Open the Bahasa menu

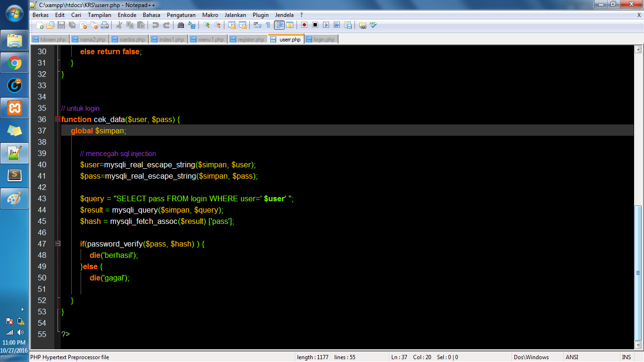point(152,15)
